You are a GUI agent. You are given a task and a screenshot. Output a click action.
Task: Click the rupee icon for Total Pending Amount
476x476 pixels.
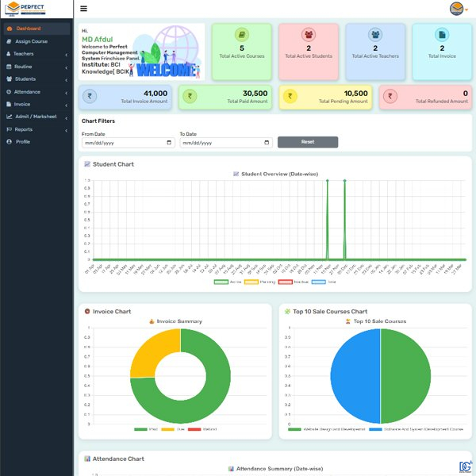click(x=290, y=97)
